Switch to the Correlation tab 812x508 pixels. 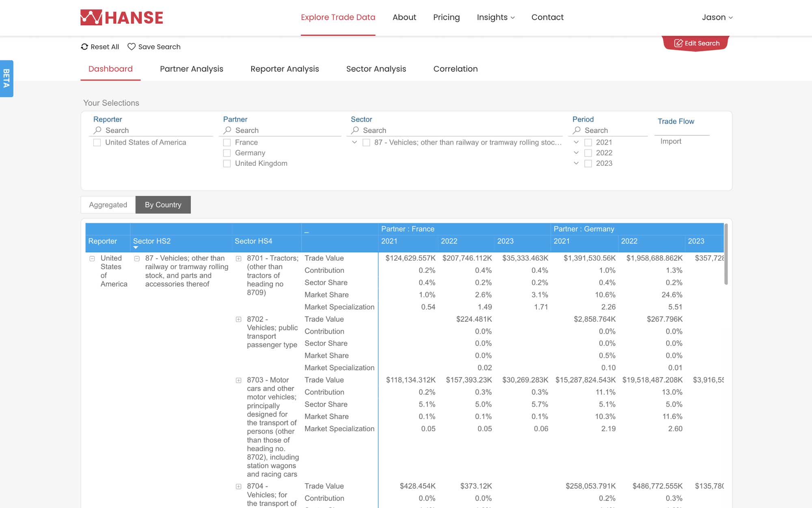point(455,69)
